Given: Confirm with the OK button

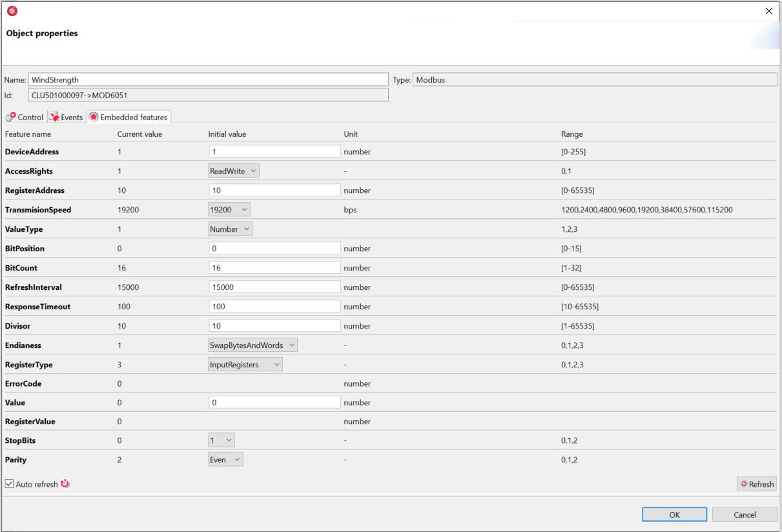Looking at the screenshot, I should pos(674,515).
